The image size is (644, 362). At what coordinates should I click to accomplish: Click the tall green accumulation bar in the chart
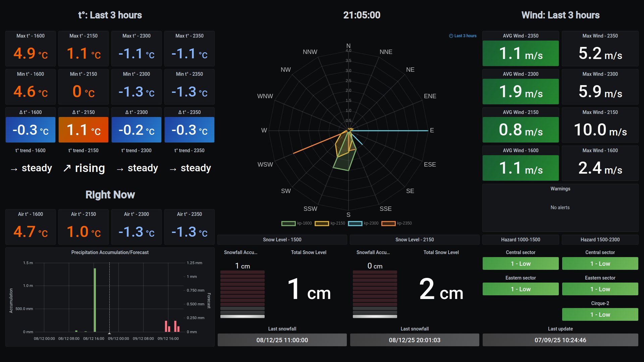coord(95,300)
